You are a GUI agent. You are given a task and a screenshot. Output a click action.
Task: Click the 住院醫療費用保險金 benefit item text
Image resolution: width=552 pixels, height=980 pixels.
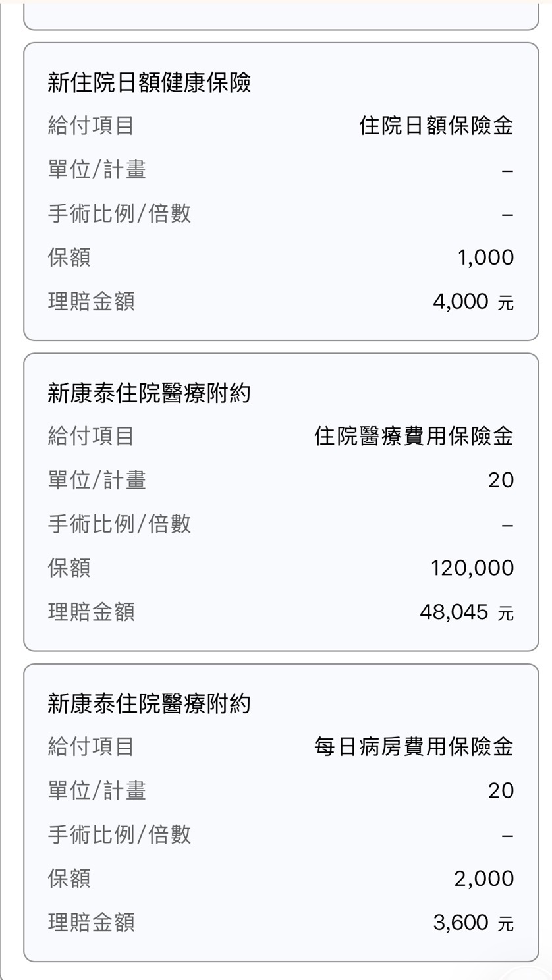coord(413,436)
